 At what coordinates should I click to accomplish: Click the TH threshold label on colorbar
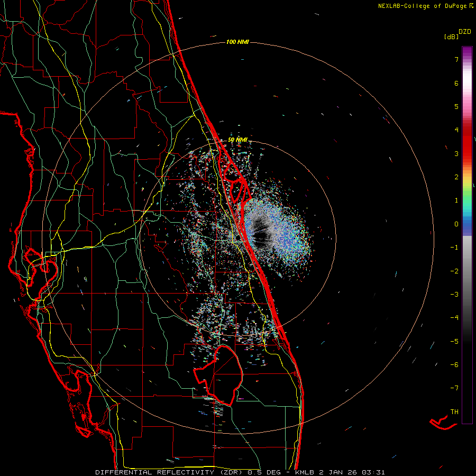point(454,412)
